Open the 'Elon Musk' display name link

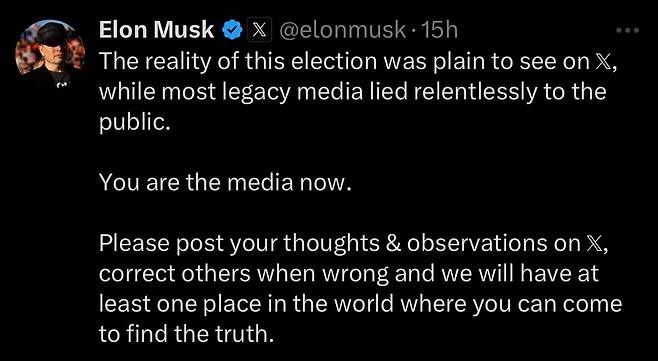(x=157, y=31)
